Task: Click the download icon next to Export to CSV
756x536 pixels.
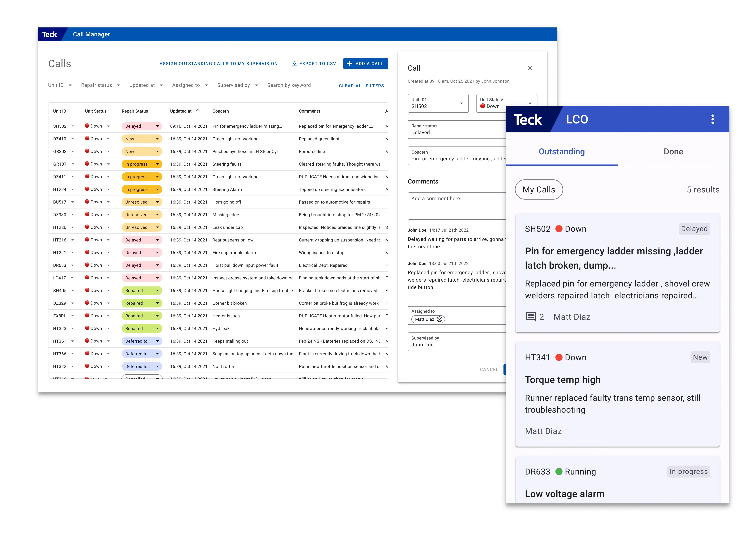Action: pyautogui.click(x=294, y=63)
